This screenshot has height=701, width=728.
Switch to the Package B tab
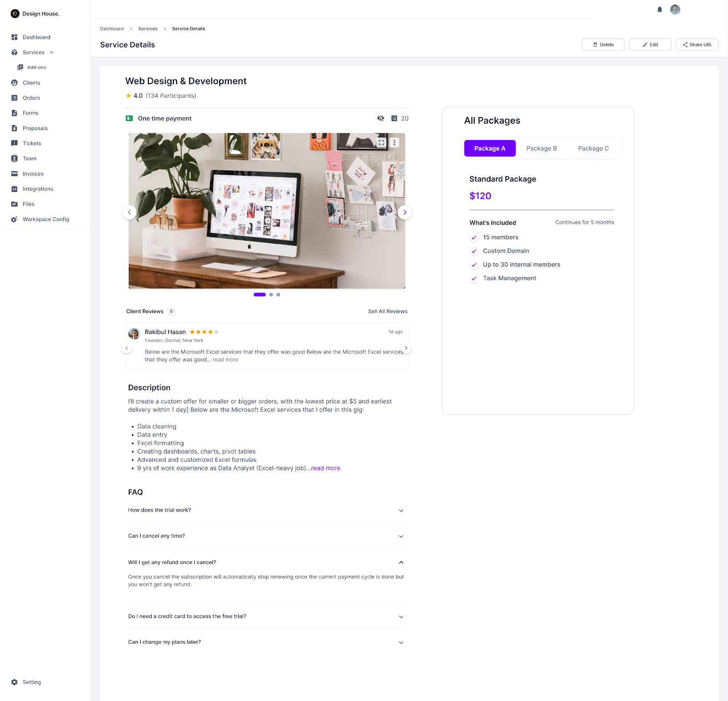(541, 148)
